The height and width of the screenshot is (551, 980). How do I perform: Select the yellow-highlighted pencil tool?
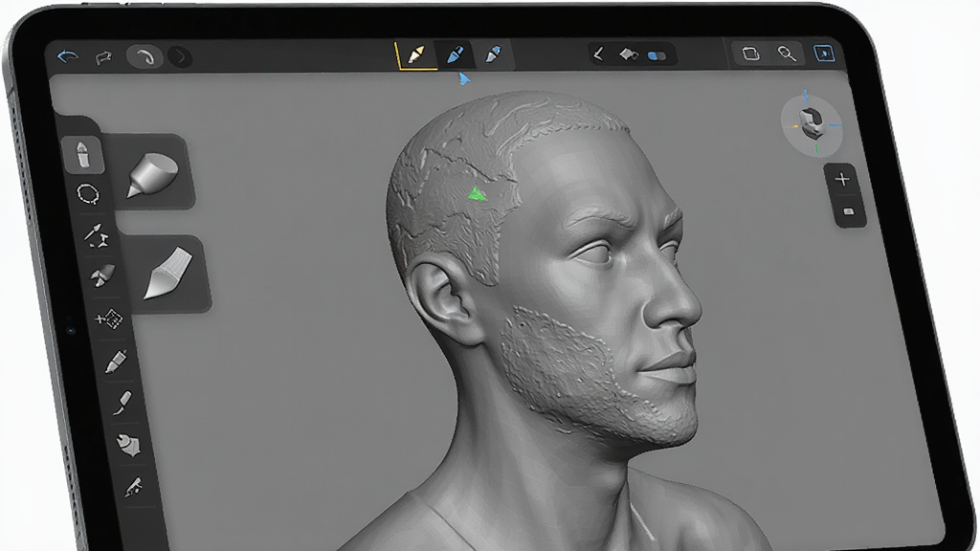415,55
